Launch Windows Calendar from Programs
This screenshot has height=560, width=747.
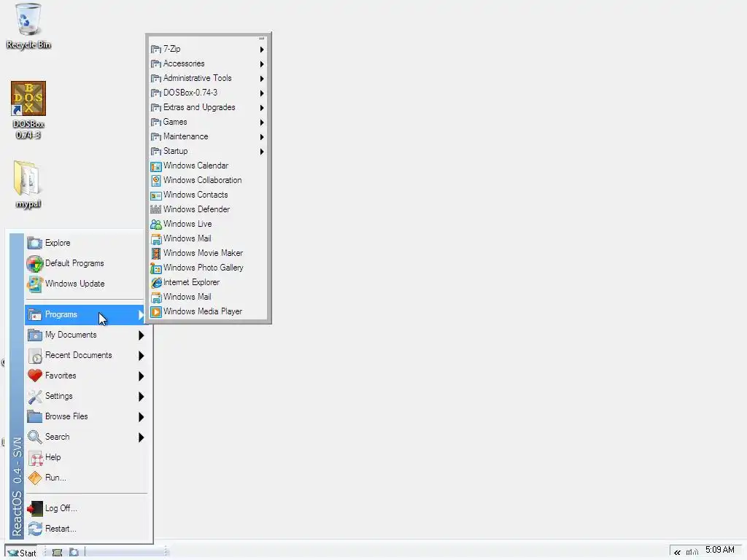click(x=208, y=166)
